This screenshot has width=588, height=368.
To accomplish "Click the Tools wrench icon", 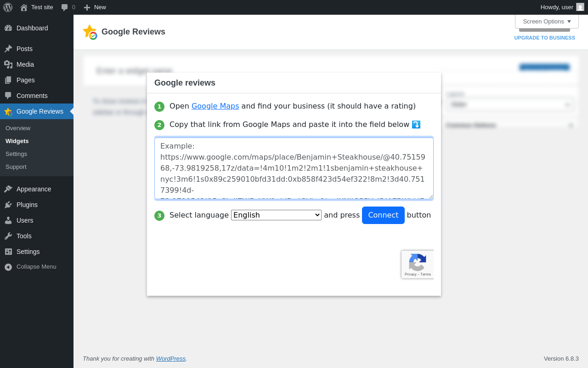I will tap(8, 236).
